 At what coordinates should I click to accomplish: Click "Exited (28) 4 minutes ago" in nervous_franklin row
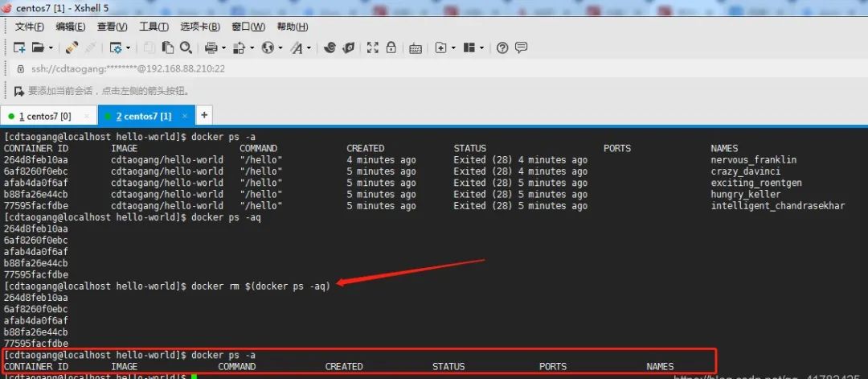(x=520, y=159)
